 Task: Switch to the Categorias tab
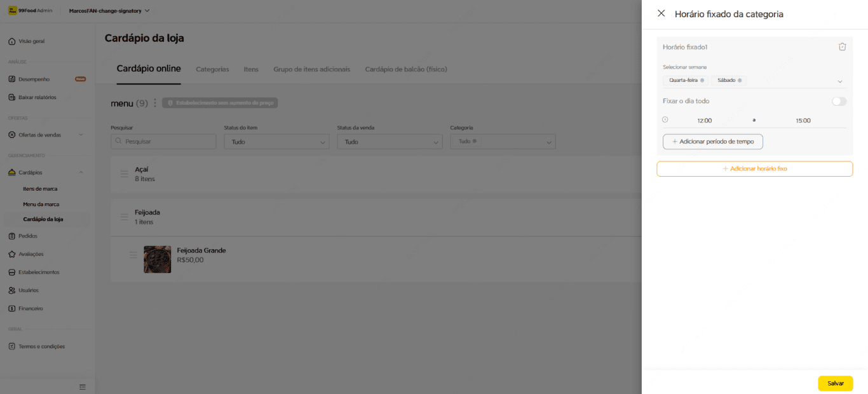(x=212, y=69)
